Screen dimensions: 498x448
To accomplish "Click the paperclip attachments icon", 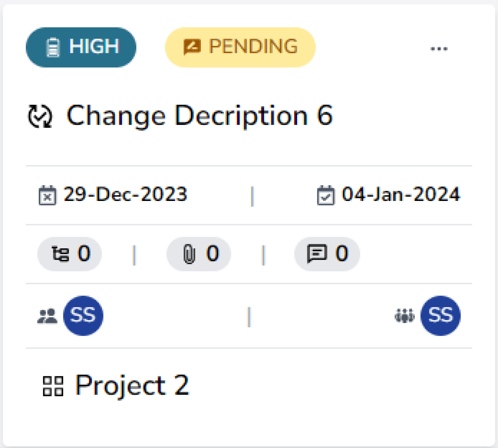I will click(189, 254).
